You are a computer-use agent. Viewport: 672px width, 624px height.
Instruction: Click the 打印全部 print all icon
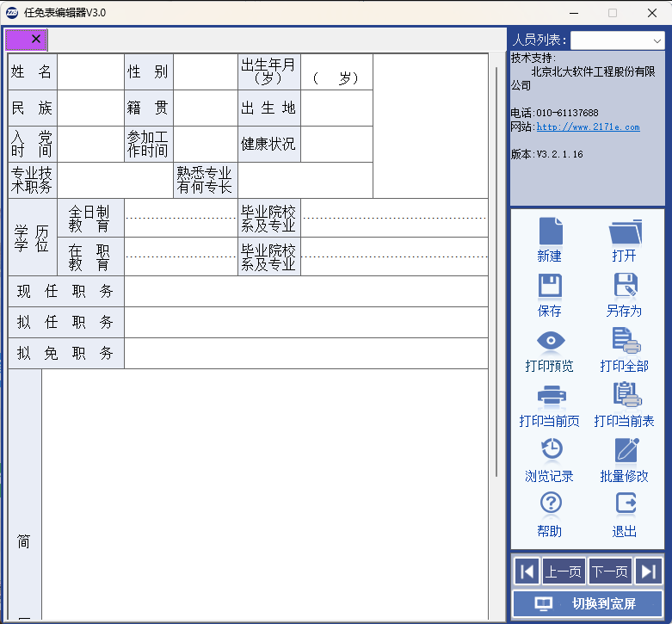pyautogui.click(x=626, y=340)
